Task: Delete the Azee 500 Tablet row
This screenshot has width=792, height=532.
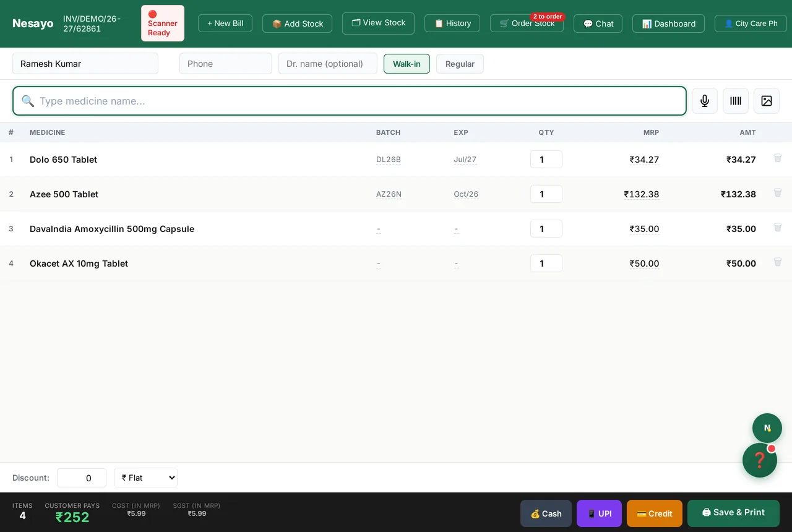Action: (x=778, y=193)
